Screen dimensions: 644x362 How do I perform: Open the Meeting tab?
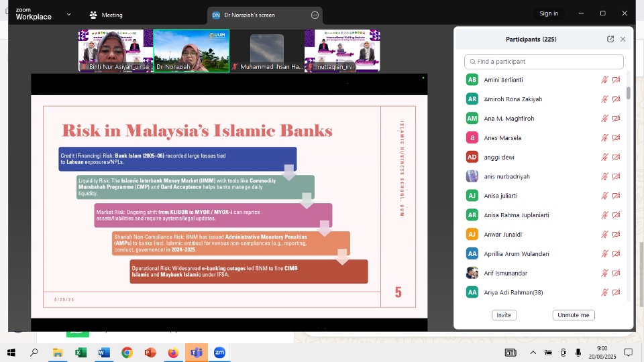pos(106,15)
